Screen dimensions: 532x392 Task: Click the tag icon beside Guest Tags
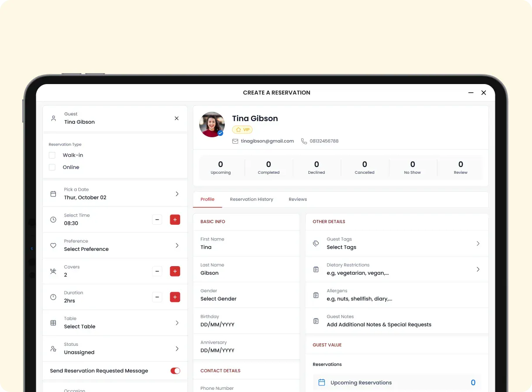(316, 243)
